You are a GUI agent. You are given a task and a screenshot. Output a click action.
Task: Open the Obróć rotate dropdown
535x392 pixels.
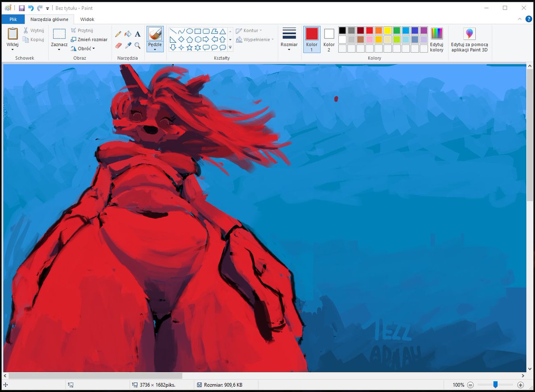(x=83, y=48)
